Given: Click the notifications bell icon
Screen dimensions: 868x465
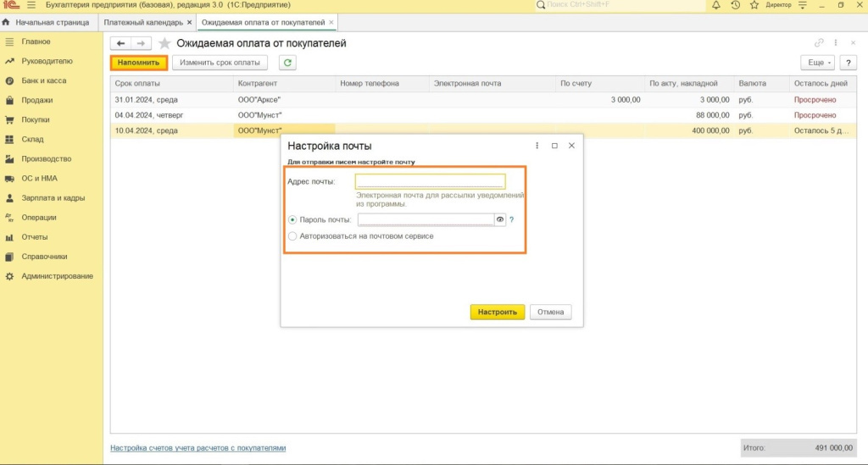Looking at the screenshot, I should click(x=716, y=5).
